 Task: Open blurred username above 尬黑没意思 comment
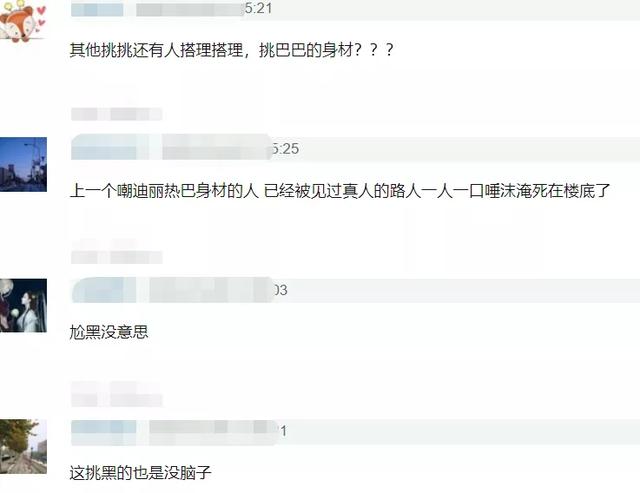click(173, 290)
